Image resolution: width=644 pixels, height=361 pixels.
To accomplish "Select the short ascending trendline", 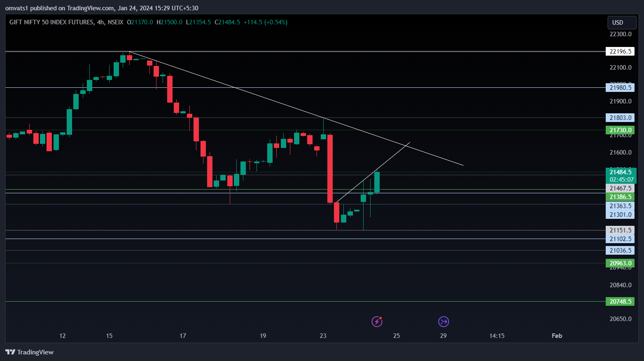I will pyautogui.click(x=373, y=172).
